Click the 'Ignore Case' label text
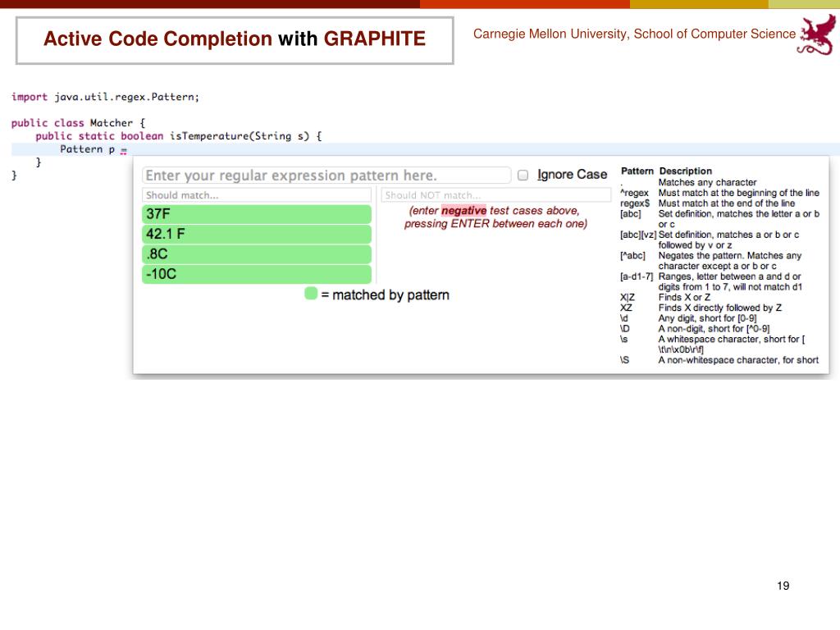 pos(572,175)
